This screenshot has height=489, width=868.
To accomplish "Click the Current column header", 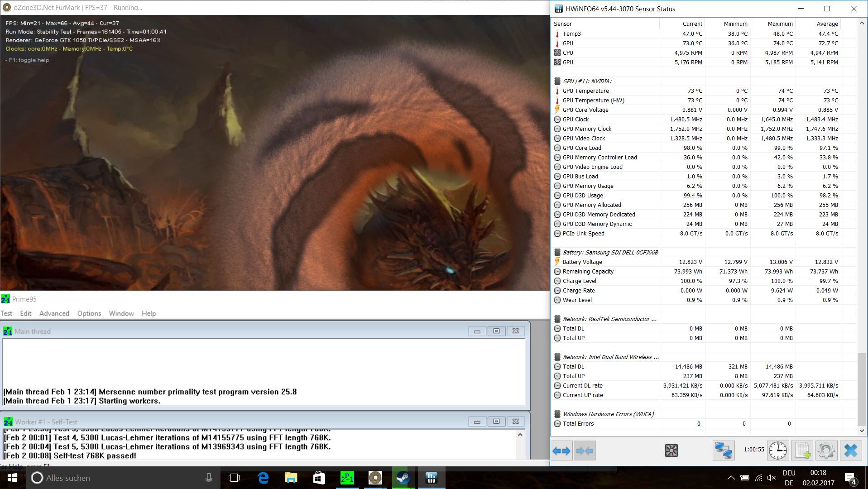I will tap(682, 24).
